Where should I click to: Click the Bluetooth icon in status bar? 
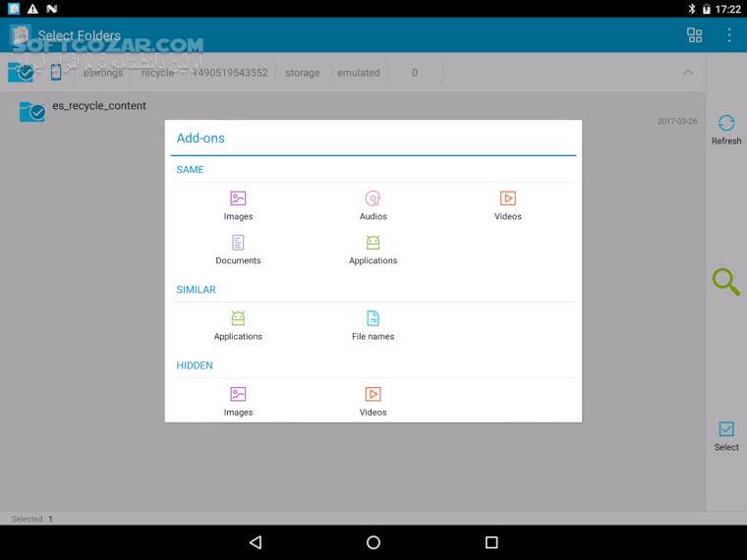pos(691,9)
